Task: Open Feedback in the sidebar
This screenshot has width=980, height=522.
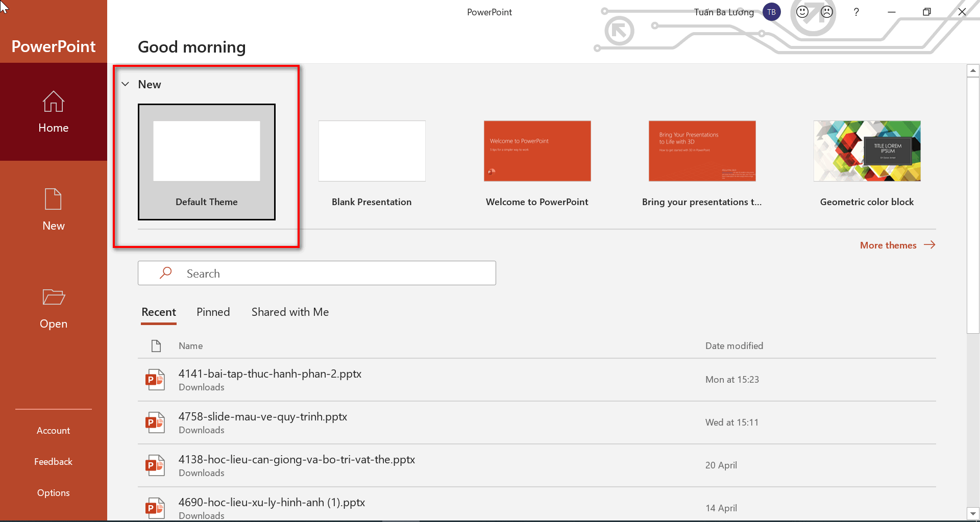Action: pyautogui.click(x=53, y=462)
